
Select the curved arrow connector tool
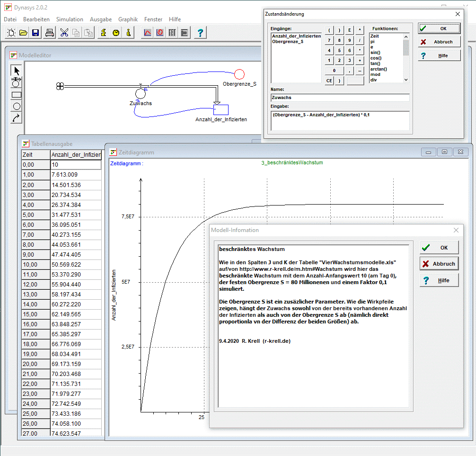coord(17,118)
